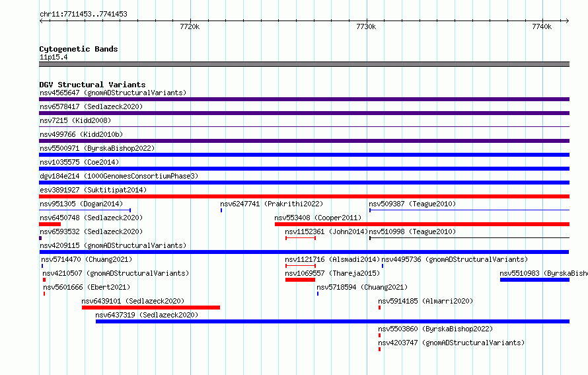Click the right arrow of the ruler
This screenshot has width=588, height=375.
tap(568, 21)
